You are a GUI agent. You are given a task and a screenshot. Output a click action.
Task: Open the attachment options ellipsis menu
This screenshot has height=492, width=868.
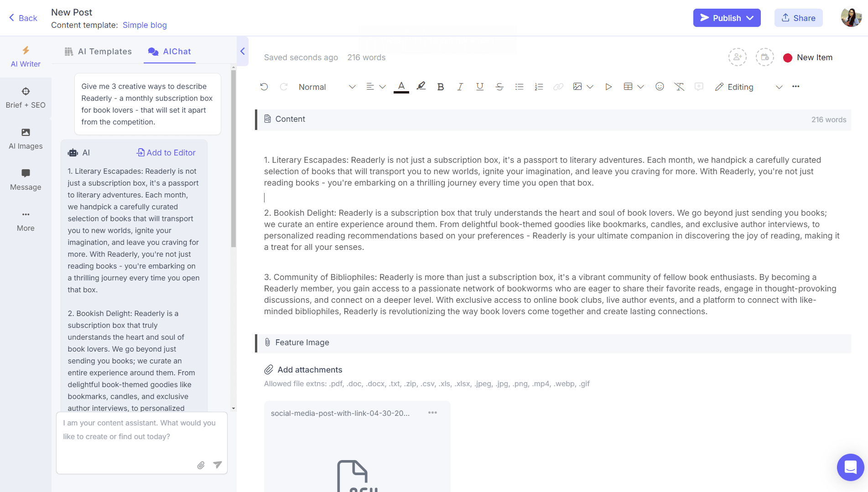pyautogui.click(x=432, y=413)
